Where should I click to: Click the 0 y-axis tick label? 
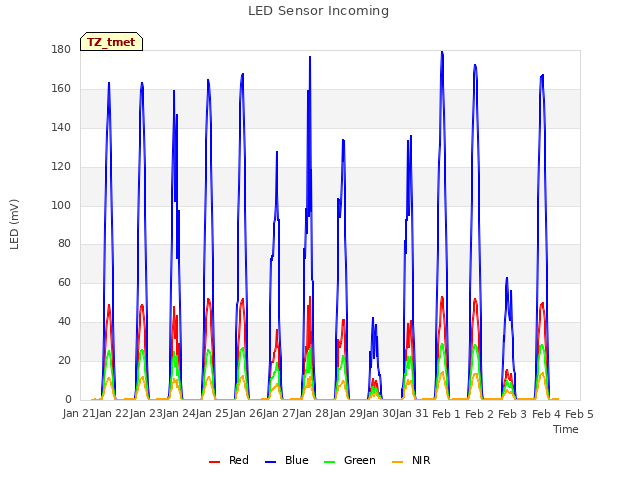click(68, 399)
